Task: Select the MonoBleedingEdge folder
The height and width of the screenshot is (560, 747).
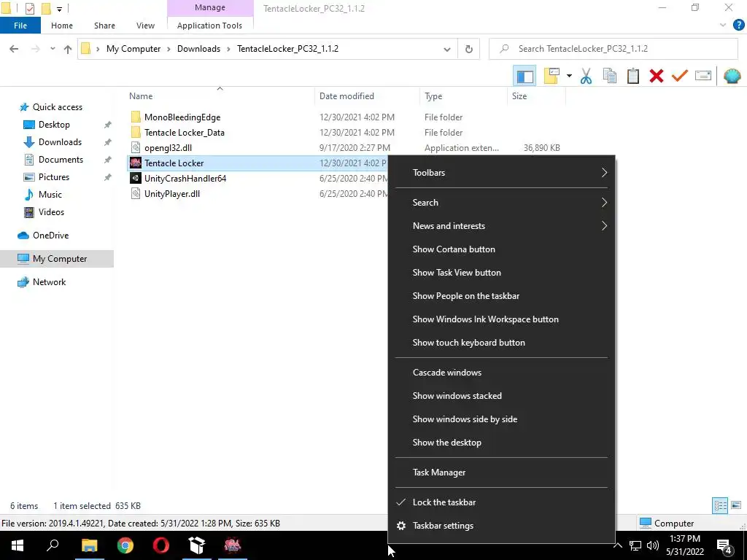Action: (182, 117)
